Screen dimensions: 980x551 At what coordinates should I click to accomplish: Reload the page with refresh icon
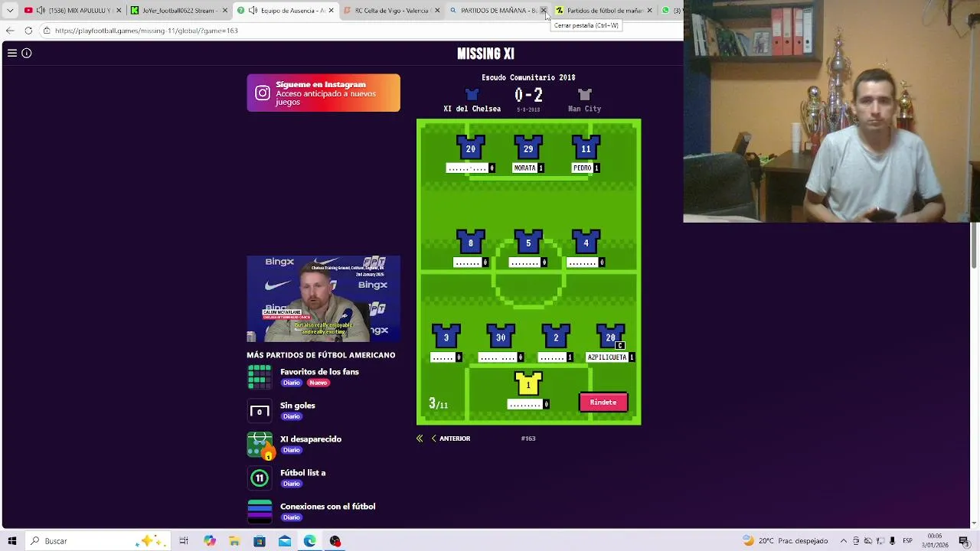[28, 31]
